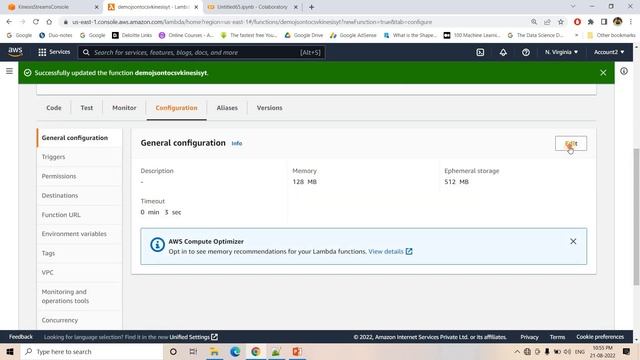The image size is (640, 360).
Task: Open the browser extensions puzzle icon
Action: coord(591,22)
